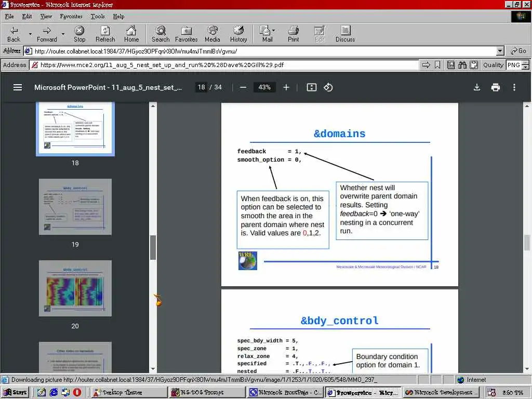Stop page loading
This screenshot has height=399, width=532.
[79, 34]
